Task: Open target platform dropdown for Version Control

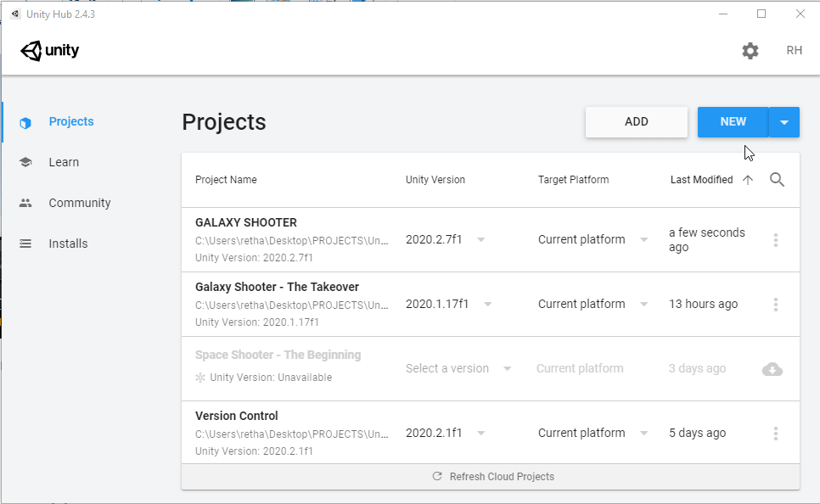Action: pos(643,433)
